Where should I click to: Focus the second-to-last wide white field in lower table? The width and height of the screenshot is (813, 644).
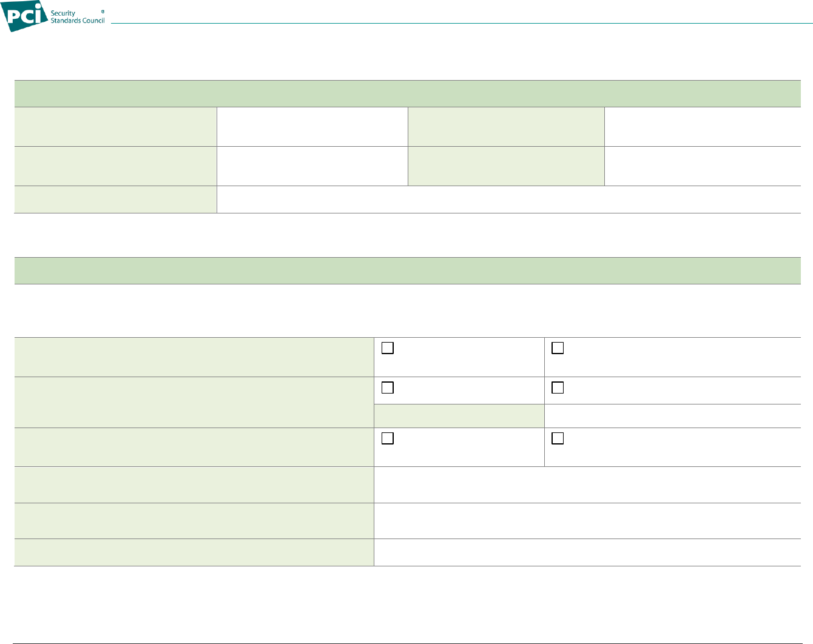click(x=587, y=521)
